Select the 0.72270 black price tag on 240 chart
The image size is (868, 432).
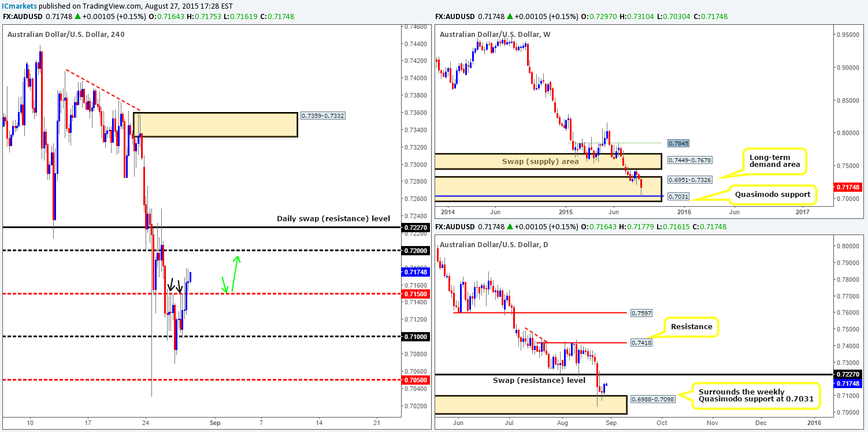pyautogui.click(x=415, y=228)
